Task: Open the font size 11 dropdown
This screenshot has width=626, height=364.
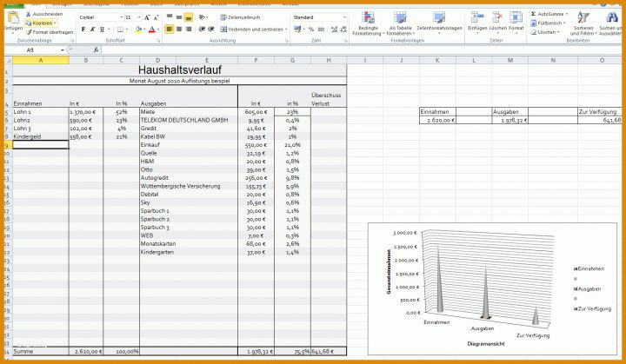Action: (139, 17)
